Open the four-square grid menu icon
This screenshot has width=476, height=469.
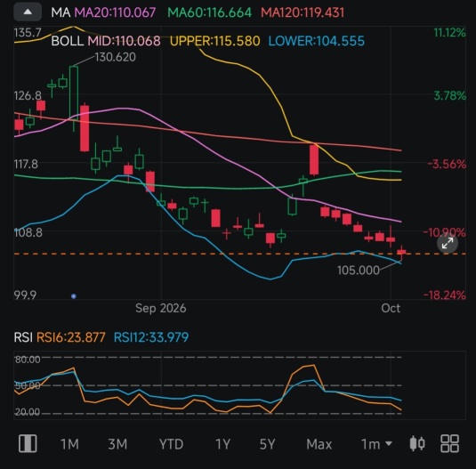point(449,443)
